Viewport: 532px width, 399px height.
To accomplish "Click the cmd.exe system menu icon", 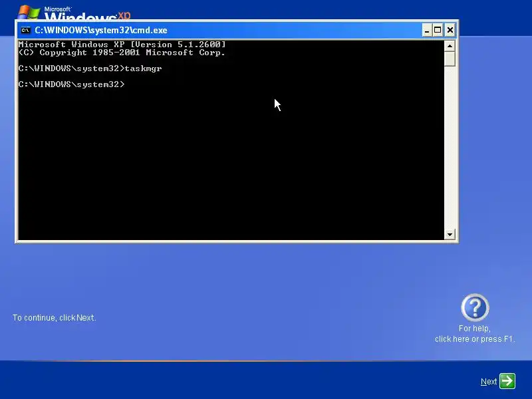I will 25,30.
